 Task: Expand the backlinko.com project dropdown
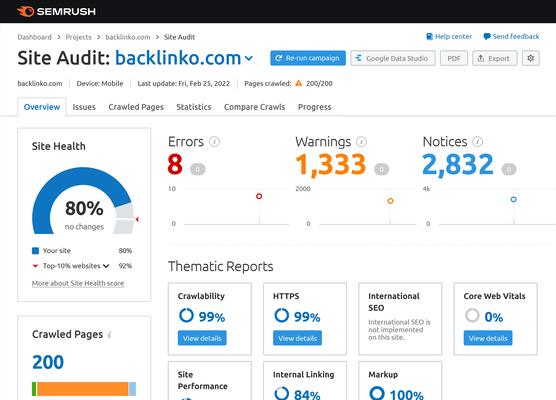click(249, 58)
